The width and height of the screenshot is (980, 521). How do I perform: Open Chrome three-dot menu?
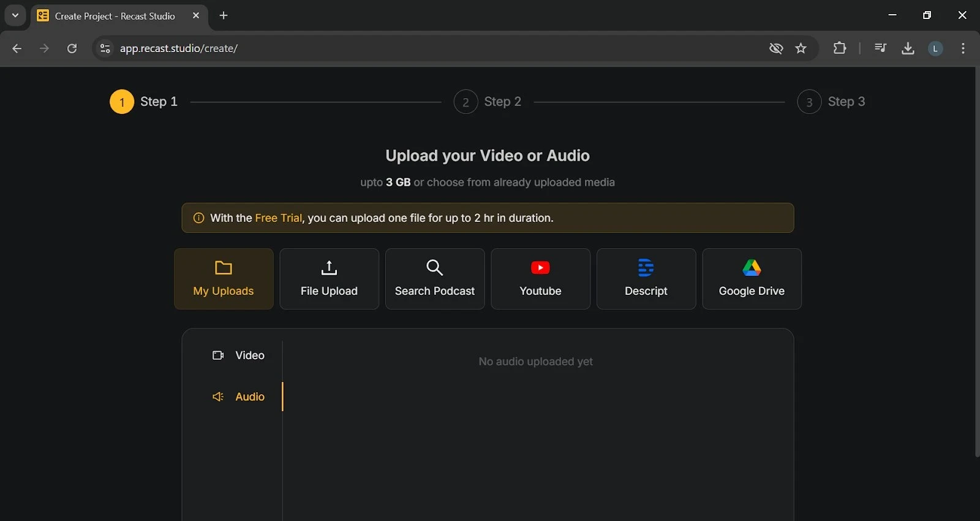963,48
